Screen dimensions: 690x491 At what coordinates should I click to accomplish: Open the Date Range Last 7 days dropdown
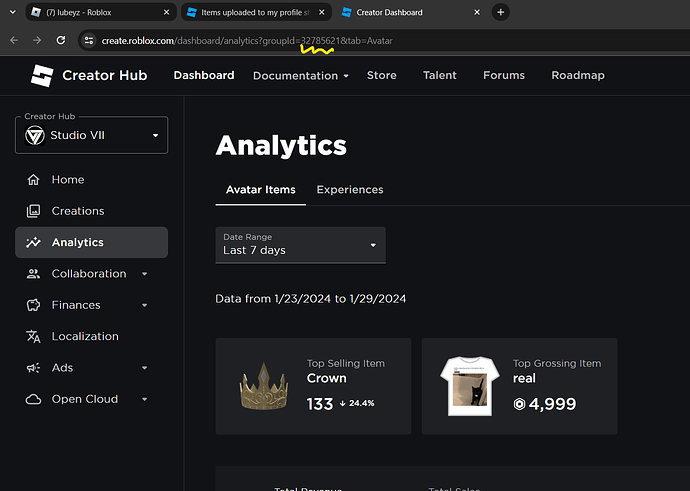[301, 245]
